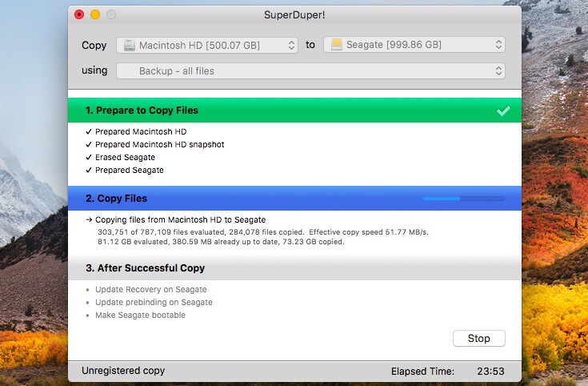
Task: Click the Erased Seagate row
Action: pos(120,157)
